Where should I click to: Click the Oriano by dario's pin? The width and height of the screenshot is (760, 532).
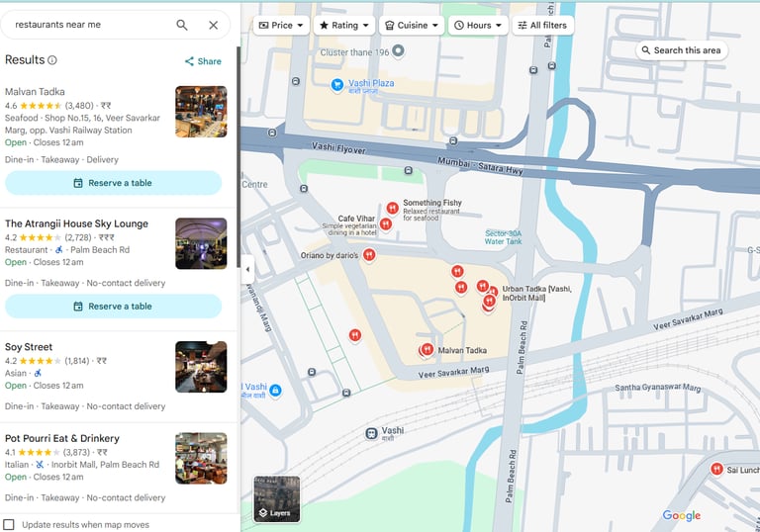pyautogui.click(x=369, y=255)
